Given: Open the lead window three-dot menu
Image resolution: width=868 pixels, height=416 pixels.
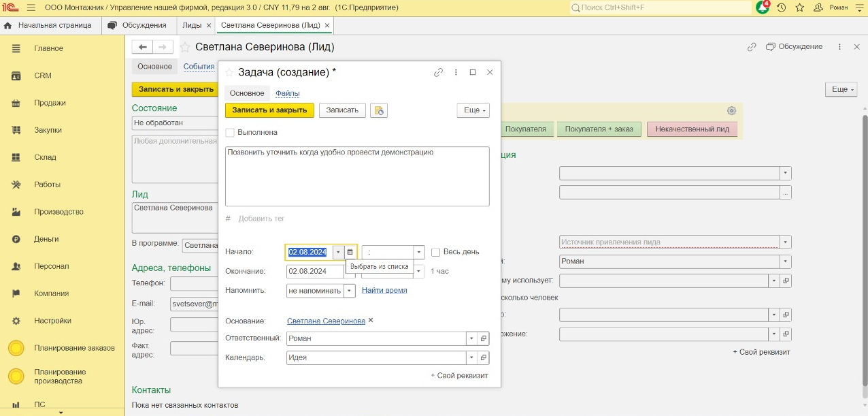Looking at the screenshot, I should tap(839, 47).
